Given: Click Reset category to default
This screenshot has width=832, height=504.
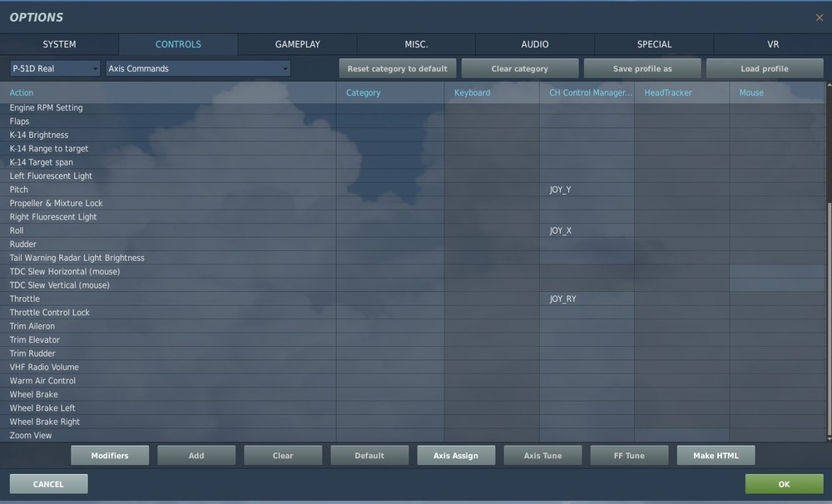Looking at the screenshot, I should (x=398, y=68).
